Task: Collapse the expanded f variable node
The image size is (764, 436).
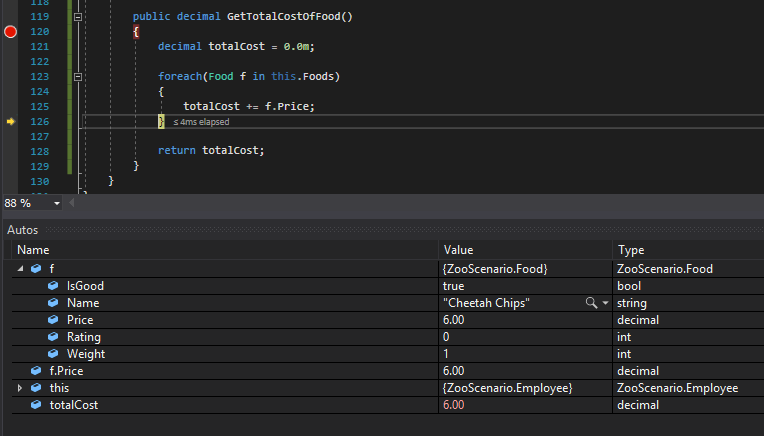Action: (x=21, y=269)
